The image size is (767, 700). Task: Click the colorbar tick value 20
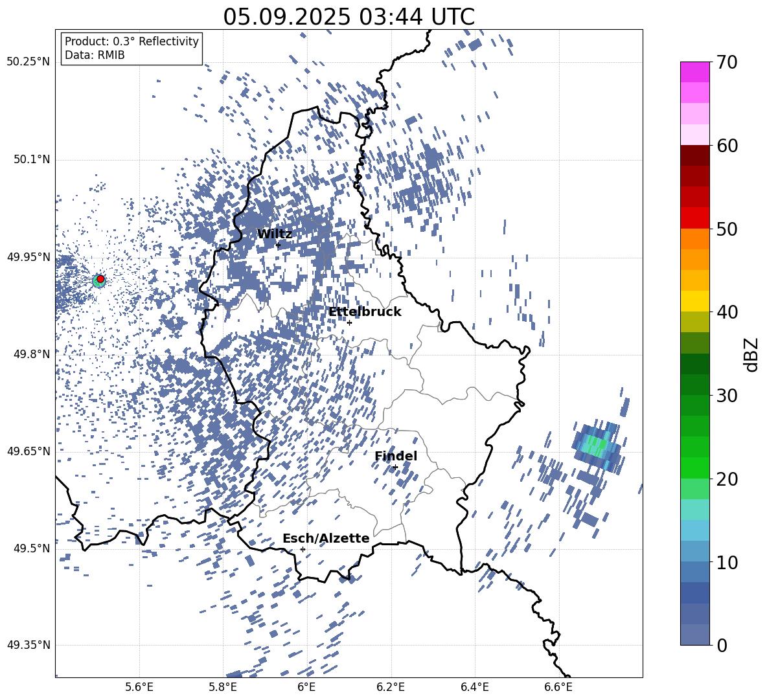point(727,479)
